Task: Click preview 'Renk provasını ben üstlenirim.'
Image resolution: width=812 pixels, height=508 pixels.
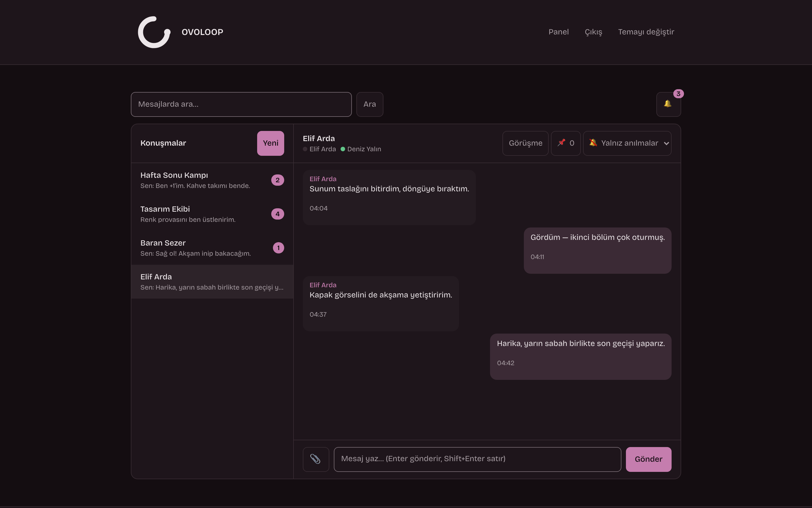Action: [188, 220]
